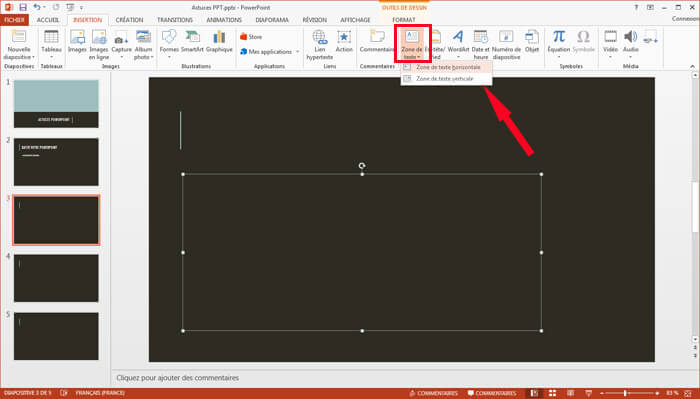Expand the Nouvelle diapositive dropdown arrow
The width and height of the screenshot is (700, 399).
[x=33, y=57]
